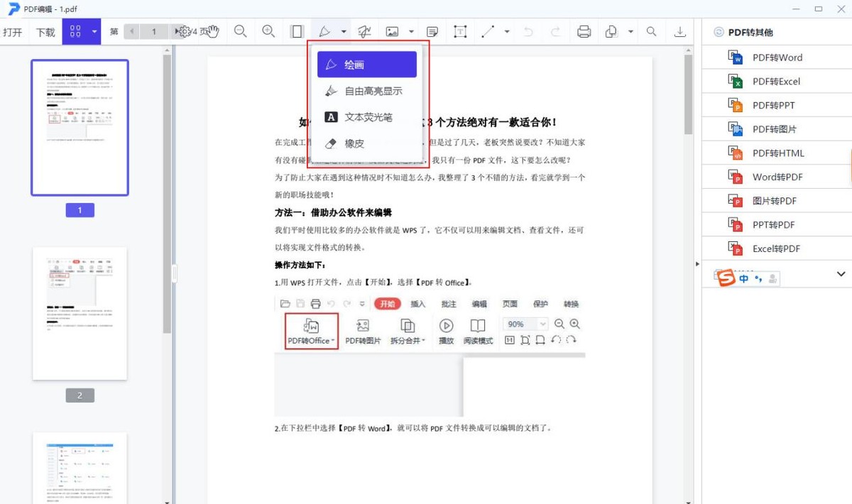
Task: Open 打开 to load a file
Action: 13,31
